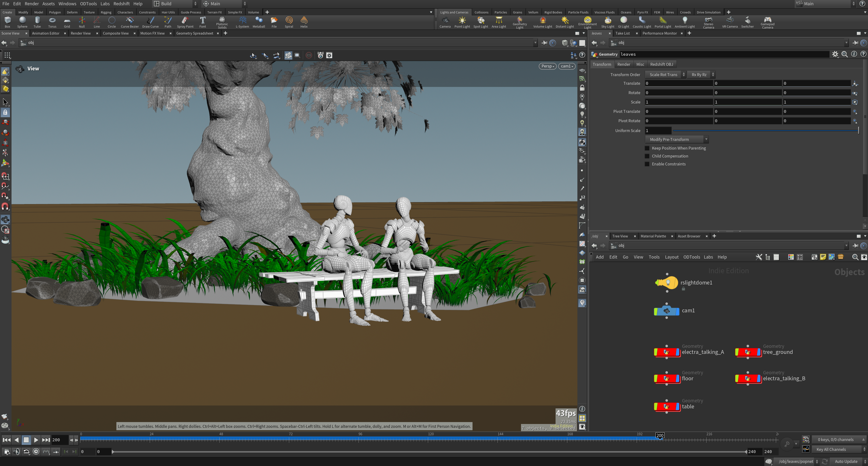The image size is (868, 466).
Task: Create a Sky Light
Action: 608,22
